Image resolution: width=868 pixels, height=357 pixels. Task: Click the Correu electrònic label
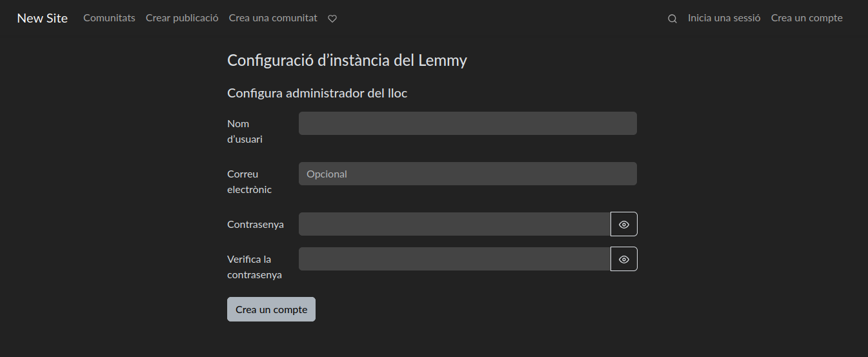point(249,181)
